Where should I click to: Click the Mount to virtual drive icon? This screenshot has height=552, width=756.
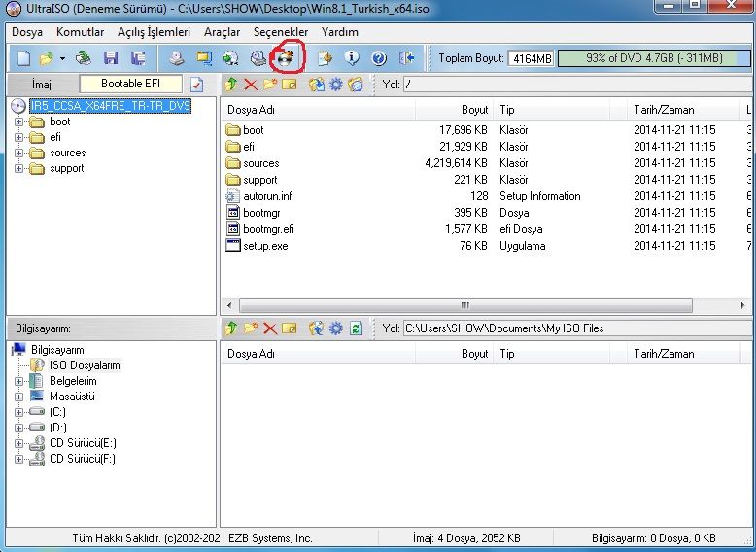coord(258,58)
